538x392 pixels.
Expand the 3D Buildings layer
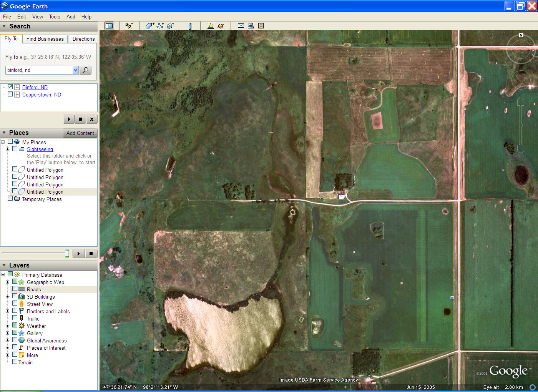coord(7,297)
